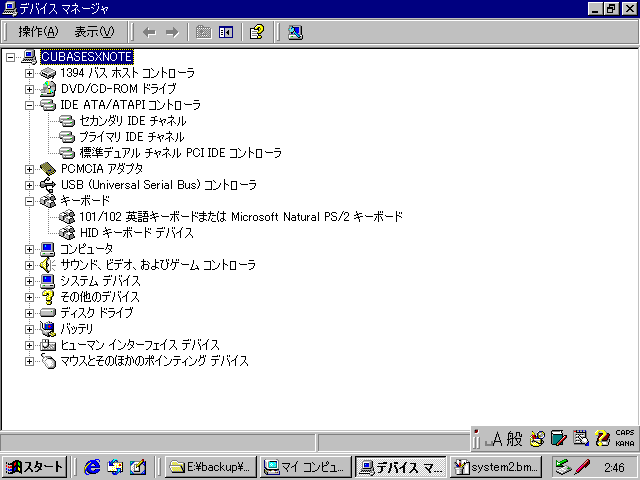Click the PCMCIA adapter card icon
The image size is (640, 480).
[48, 169]
